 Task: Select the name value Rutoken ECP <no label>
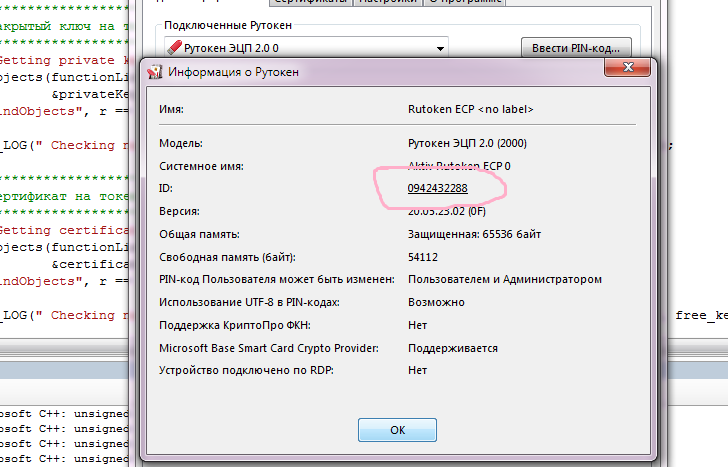(x=470, y=109)
